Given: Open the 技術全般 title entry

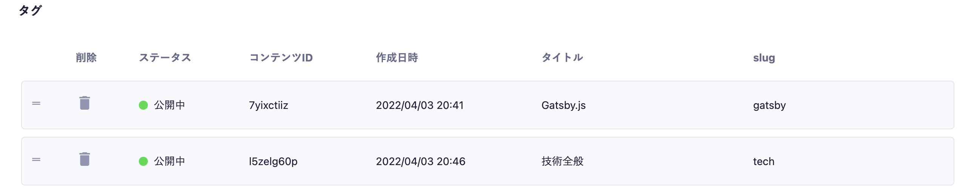Looking at the screenshot, I should [x=562, y=161].
